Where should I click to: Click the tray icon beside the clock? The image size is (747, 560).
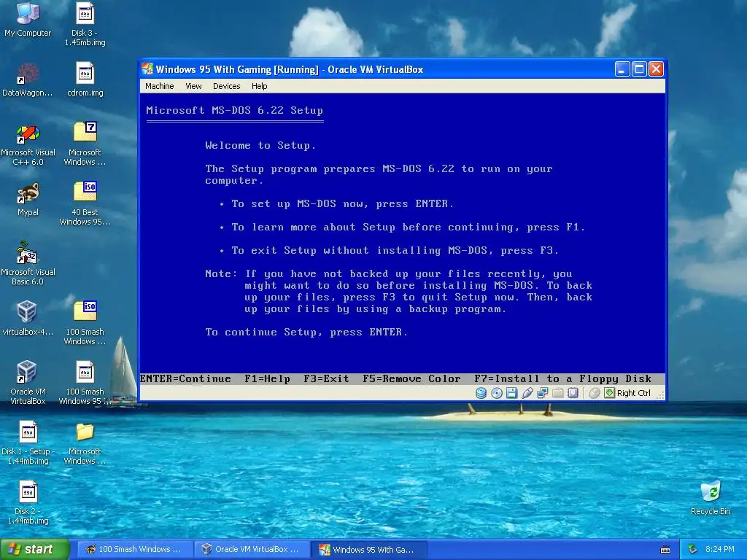pyautogui.click(x=692, y=550)
